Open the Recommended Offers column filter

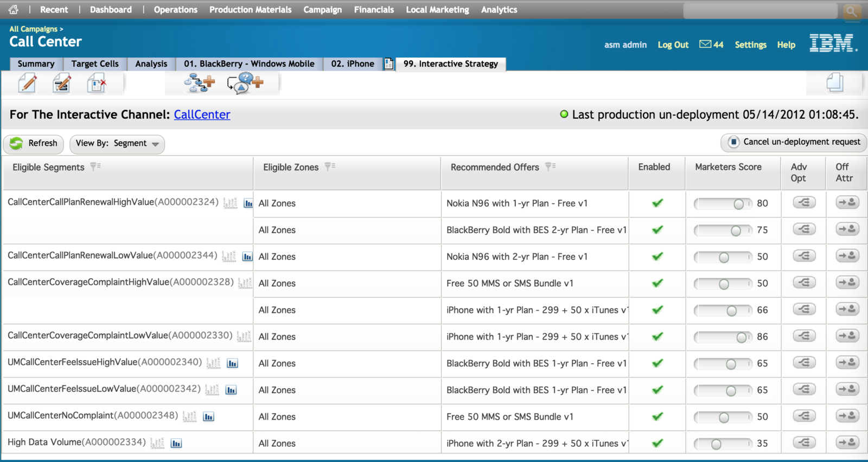(550, 166)
